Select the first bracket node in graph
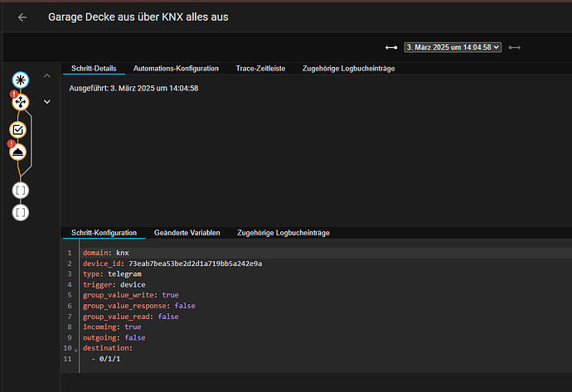Viewport: 572px width, 392px height. (21, 191)
